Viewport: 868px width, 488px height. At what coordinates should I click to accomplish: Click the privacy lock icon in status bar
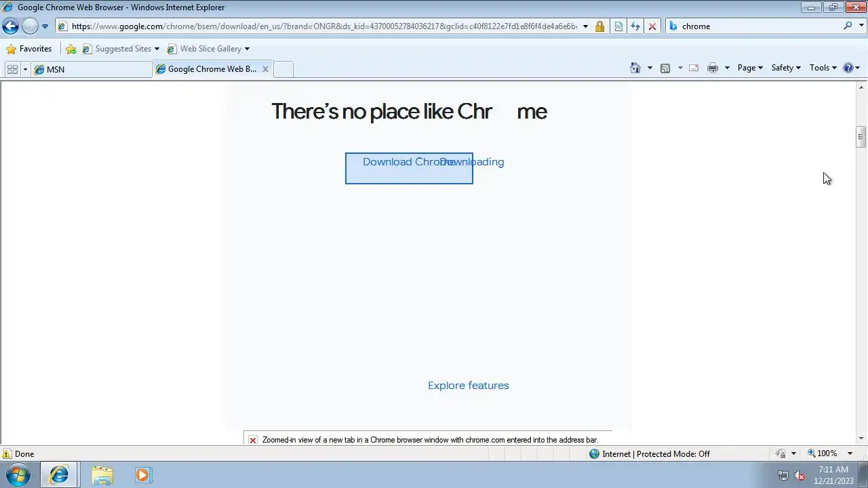click(781, 453)
